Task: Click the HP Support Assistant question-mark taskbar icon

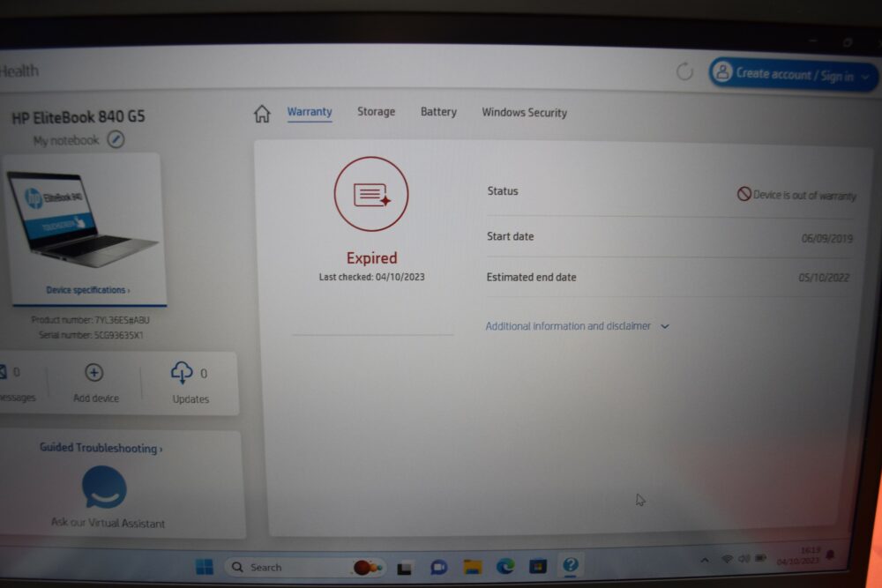Action: [x=571, y=564]
